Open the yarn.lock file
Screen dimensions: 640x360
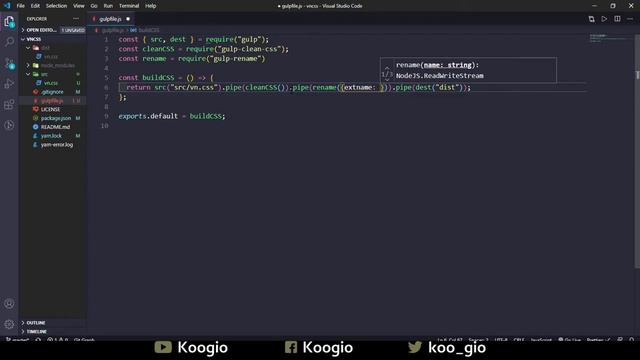coord(51,136)
